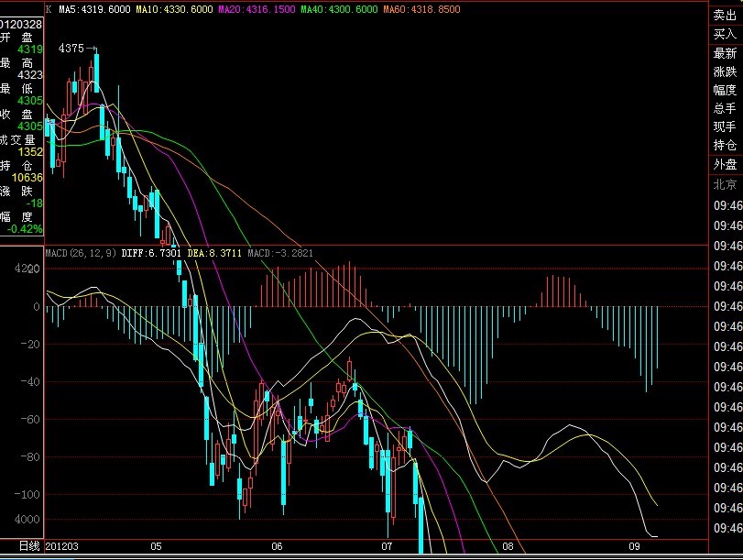Viewport: 743px width, 560px height.
Task: Click the 08 month axis marker
Action: coord(508,545)
